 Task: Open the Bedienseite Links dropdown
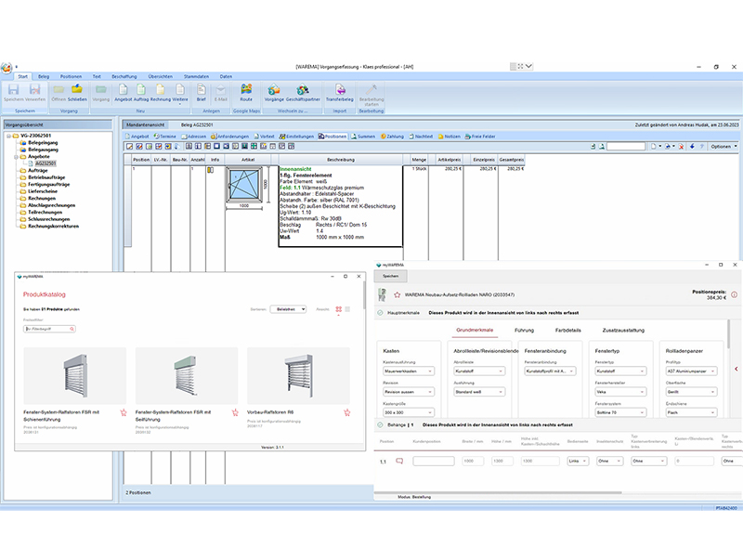[x=577, y=461]
